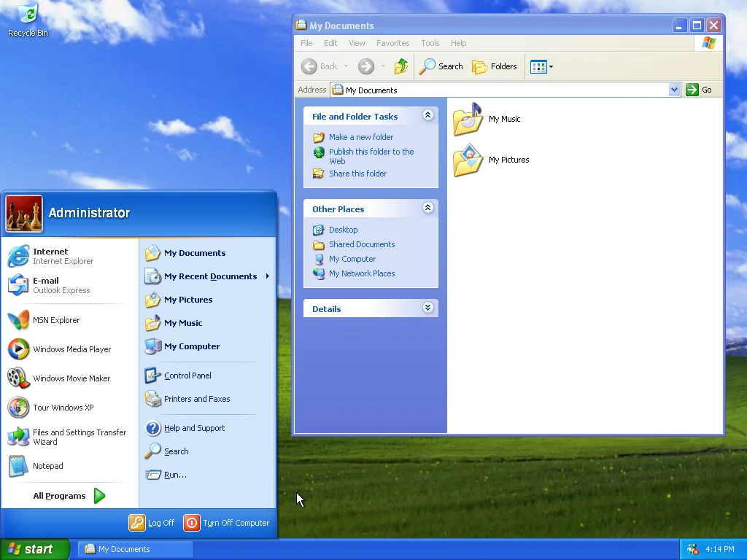Open the Tools menu
The width and height of the screenshot is (747, 560).
430,43
